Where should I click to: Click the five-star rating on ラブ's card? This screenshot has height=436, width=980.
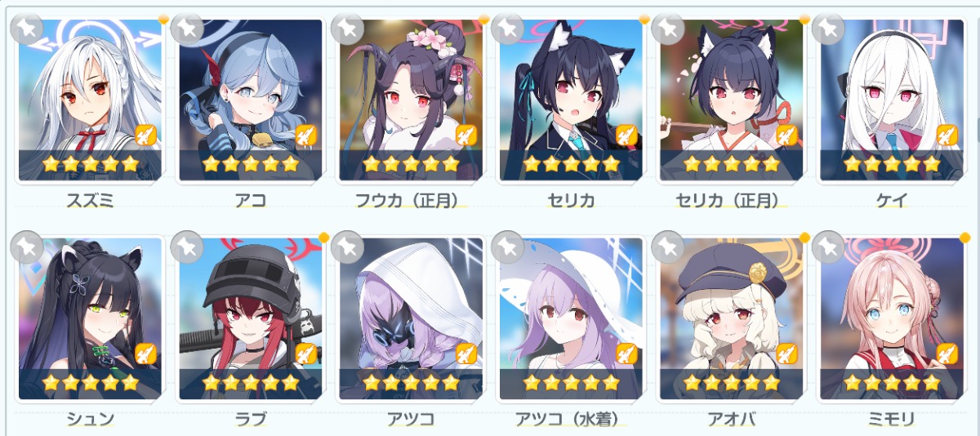250,382
